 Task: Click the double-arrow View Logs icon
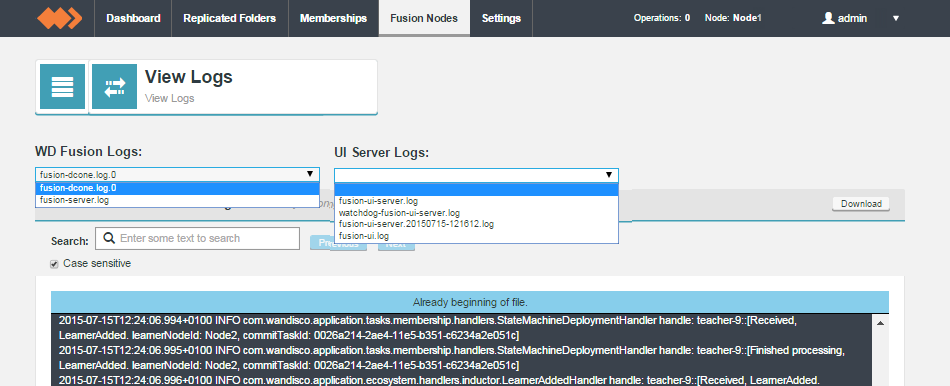click(115, 87)
